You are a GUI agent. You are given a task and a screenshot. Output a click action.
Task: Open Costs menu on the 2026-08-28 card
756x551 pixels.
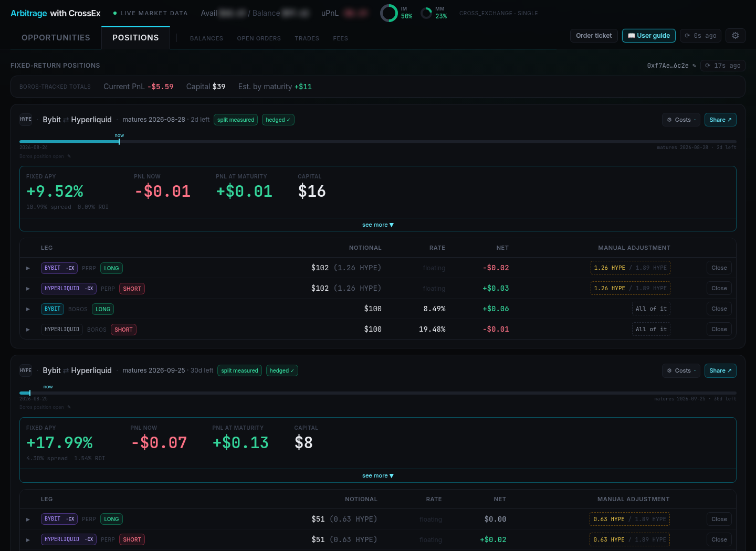[681, 120]
